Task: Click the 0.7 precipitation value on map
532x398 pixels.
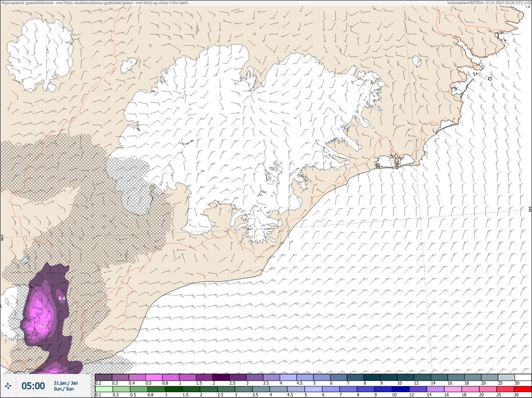Action: (x=42, y=326)
